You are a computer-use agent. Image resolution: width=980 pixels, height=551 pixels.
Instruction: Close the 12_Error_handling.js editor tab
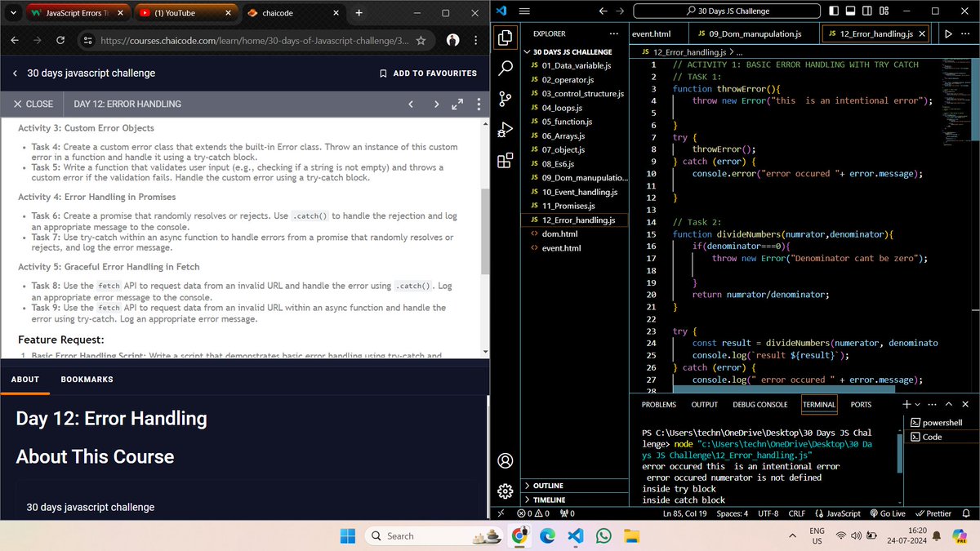point(922,33)
